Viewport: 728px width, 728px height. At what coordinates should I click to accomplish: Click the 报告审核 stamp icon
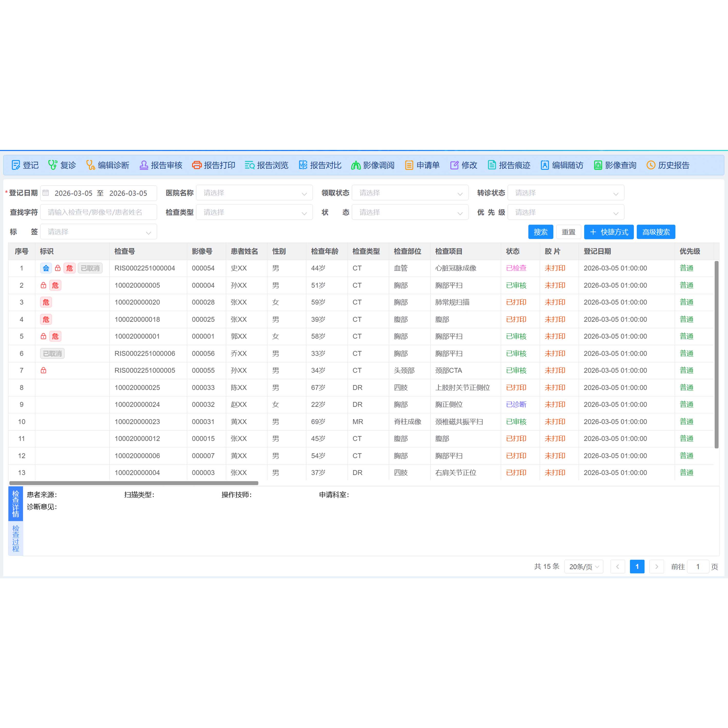[144, 165]
